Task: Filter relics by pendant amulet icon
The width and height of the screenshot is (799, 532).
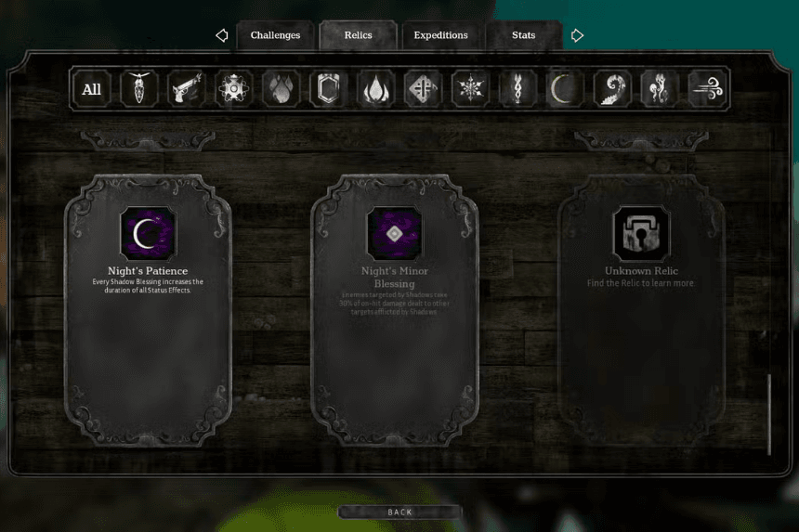Action: point(138,89)
